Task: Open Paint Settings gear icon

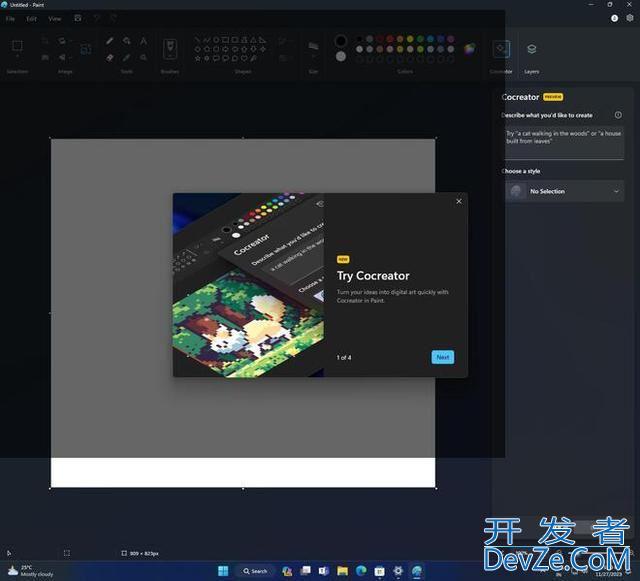Action: coord(630,18)
